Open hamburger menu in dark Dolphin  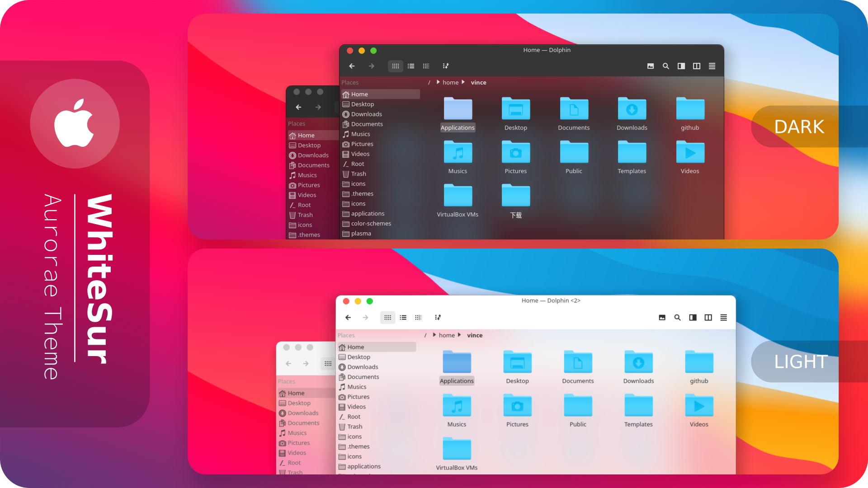coord(712,66)
